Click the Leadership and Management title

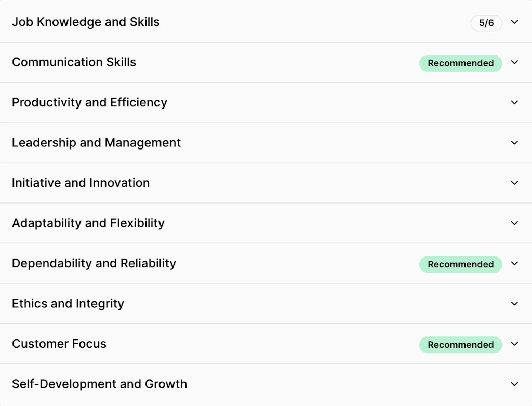[96, 143]
